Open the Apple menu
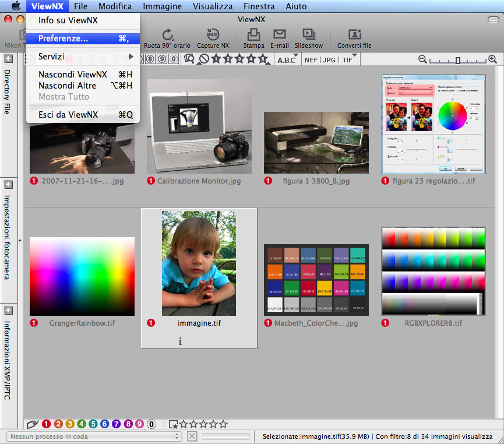 16,6
